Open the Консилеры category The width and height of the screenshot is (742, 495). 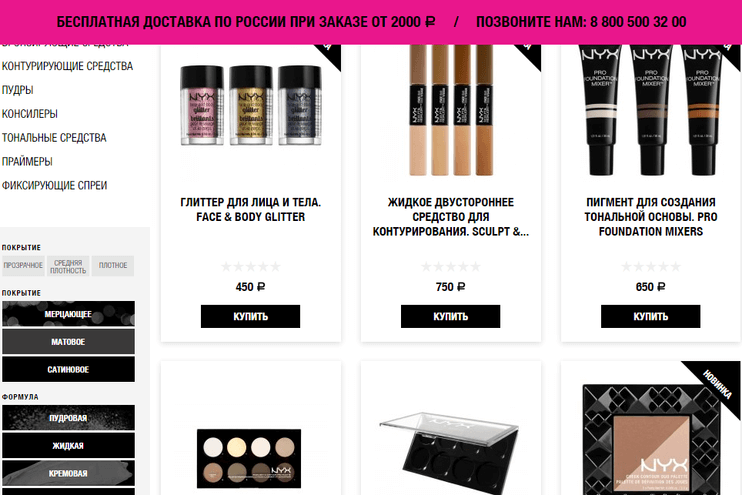pyautogui.click(x=30, y=114)
